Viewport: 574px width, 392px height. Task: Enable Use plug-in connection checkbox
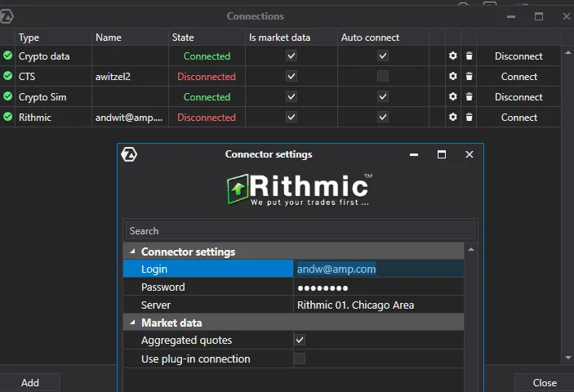tap(300, 359)
